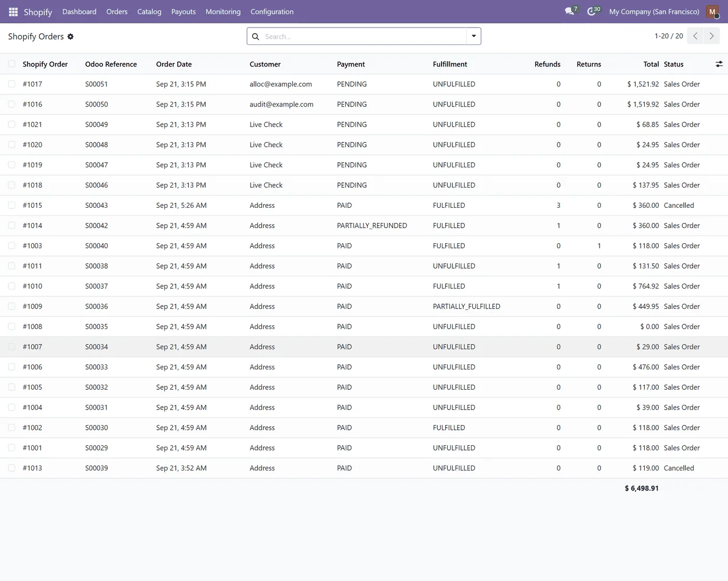Click the user avatar icon
The width and height of the screenshot is (728, 581).
pyautogui.click(x=712, y=11)
